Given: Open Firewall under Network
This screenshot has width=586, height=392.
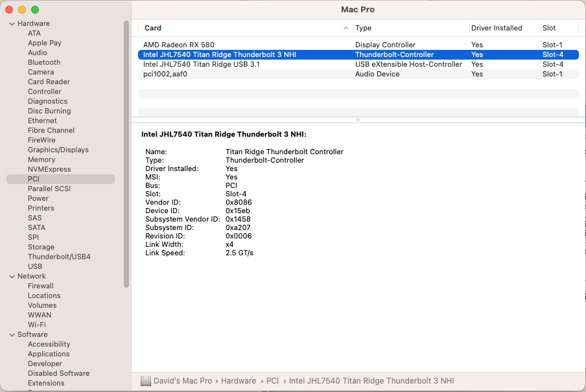Looking at the screenshot, I should [x=41, y=286].
